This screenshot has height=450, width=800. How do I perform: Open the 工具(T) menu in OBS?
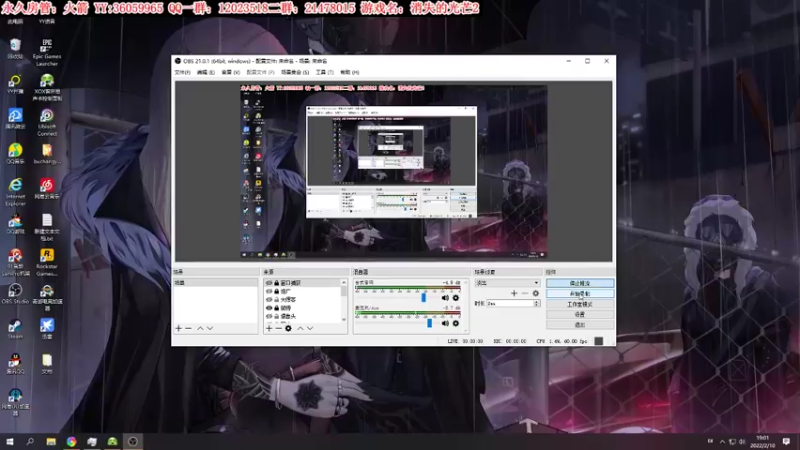point(324,72)
